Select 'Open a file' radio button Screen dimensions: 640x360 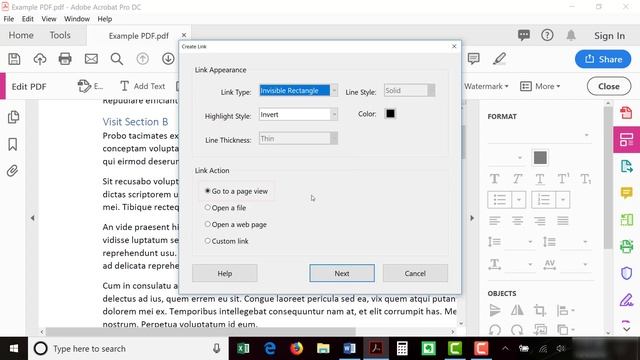click(207, 207)
